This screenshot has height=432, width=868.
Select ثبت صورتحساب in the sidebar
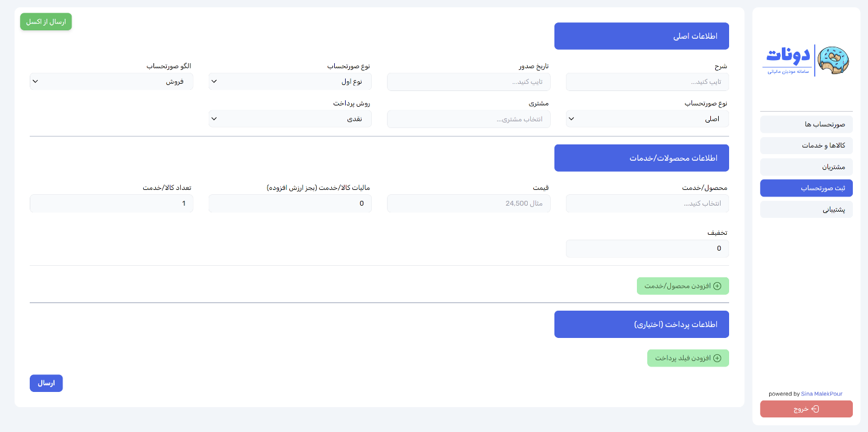(x=806, y=188)
